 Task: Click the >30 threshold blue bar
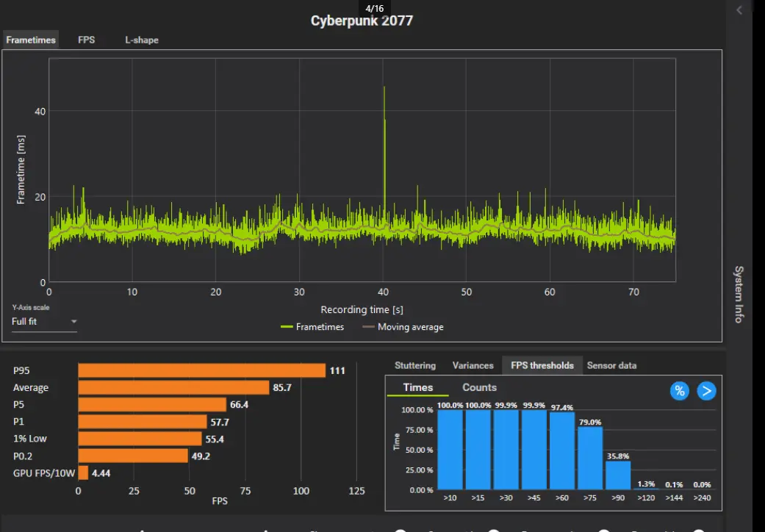click(x=506, y=450)
